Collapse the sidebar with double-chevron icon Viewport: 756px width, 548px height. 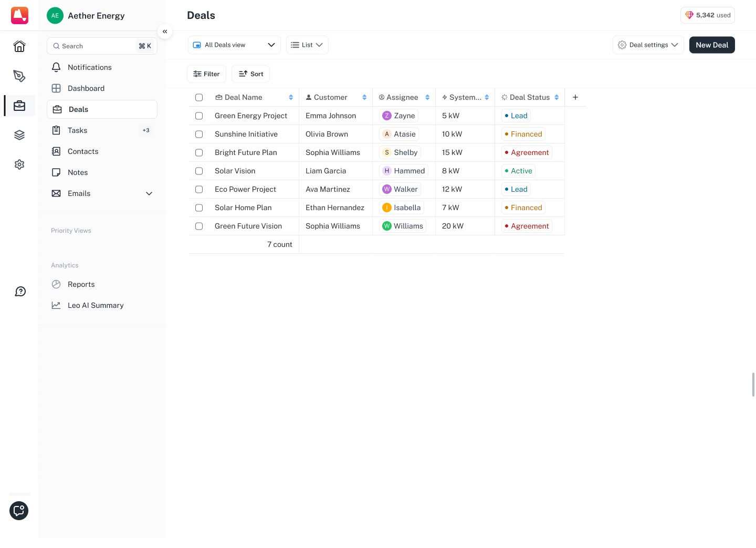(165, 32)
